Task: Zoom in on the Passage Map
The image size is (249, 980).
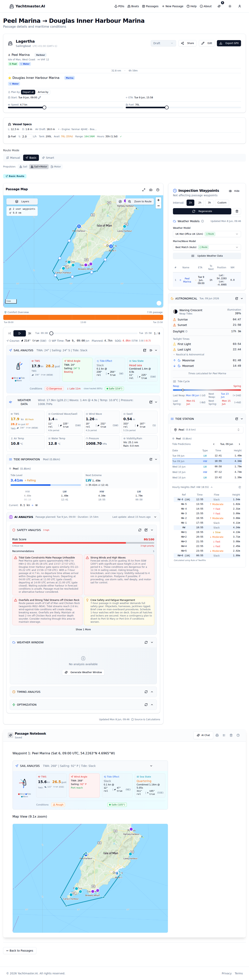Action: [159, 200]
